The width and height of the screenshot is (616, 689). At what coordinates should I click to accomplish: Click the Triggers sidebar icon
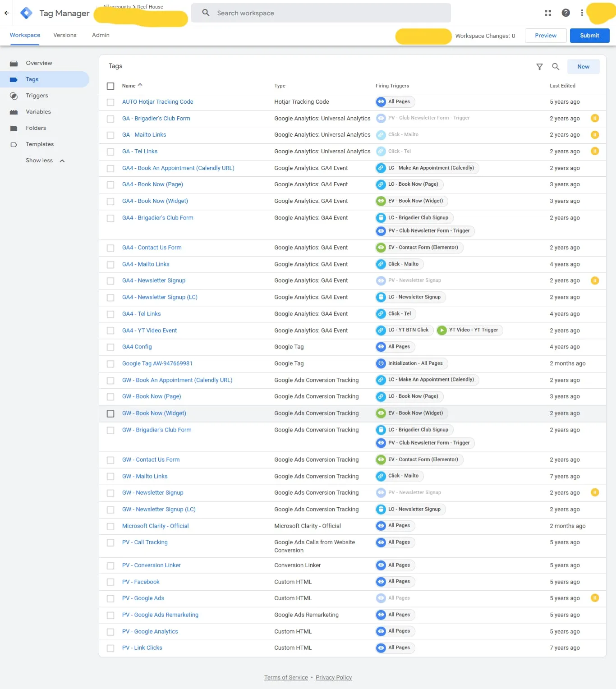pos(14,96)
